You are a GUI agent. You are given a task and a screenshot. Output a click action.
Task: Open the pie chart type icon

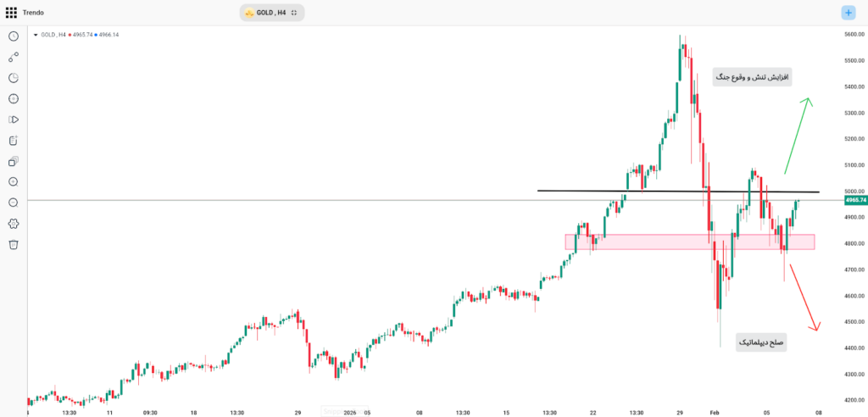(14, 78)
